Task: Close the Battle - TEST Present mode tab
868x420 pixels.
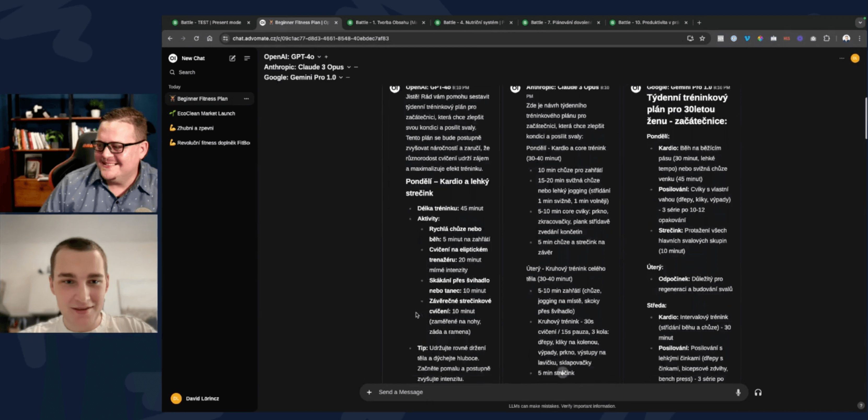Action: (249, 22)
